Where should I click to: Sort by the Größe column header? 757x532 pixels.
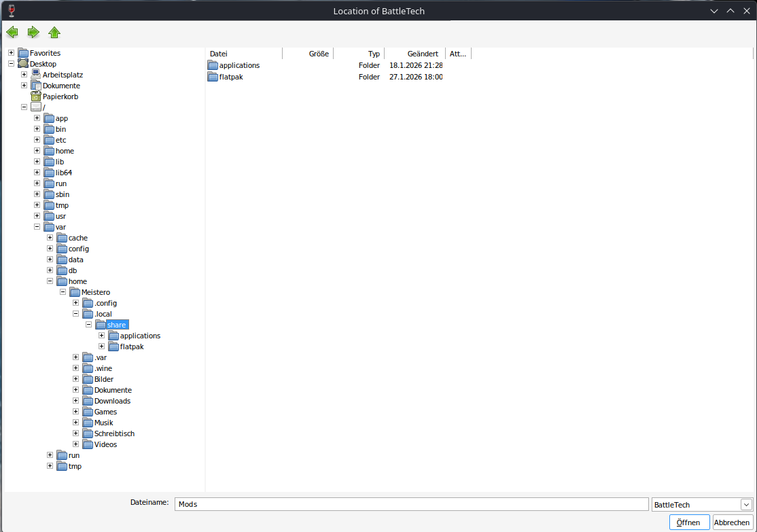point(308,54)
